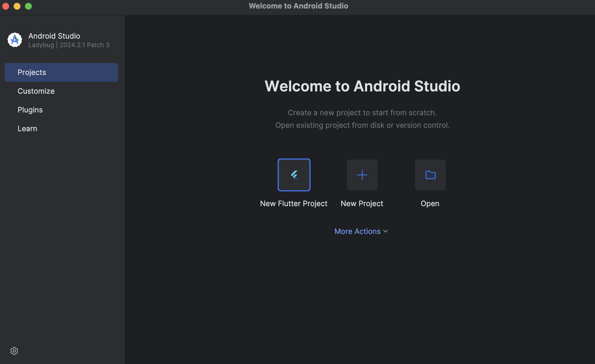Click the New Flutter Project label
595x364 pixels.
[294, 204]
